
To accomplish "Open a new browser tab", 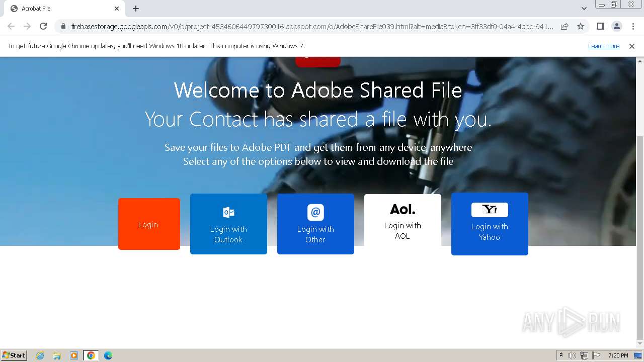I will [x=136, y=9].
